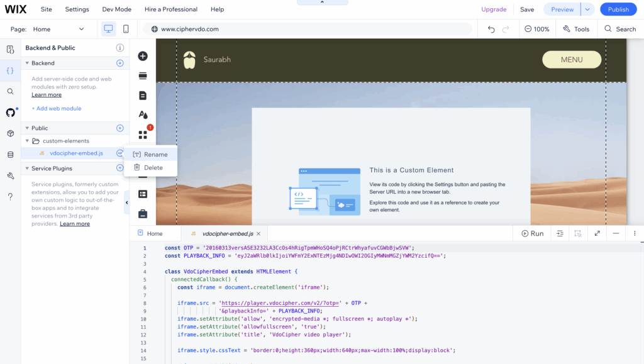Collapse the top bar with the chevron

tap(322, 2)
